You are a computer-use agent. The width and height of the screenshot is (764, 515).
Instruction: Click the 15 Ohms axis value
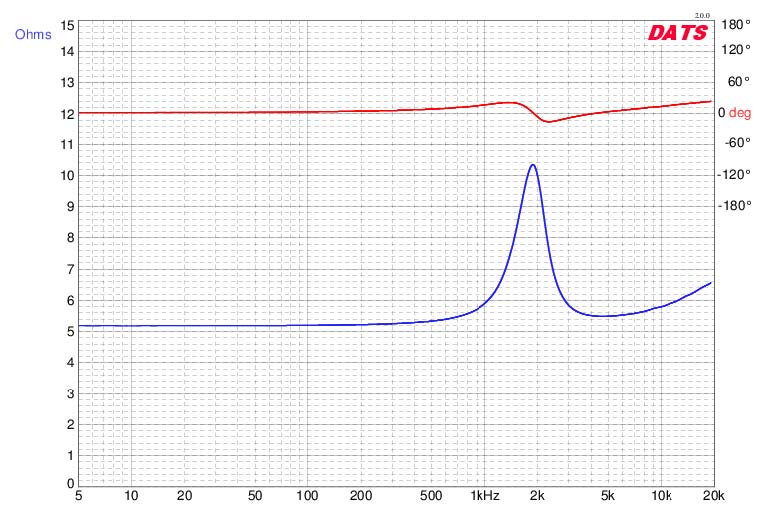point(67,25)
